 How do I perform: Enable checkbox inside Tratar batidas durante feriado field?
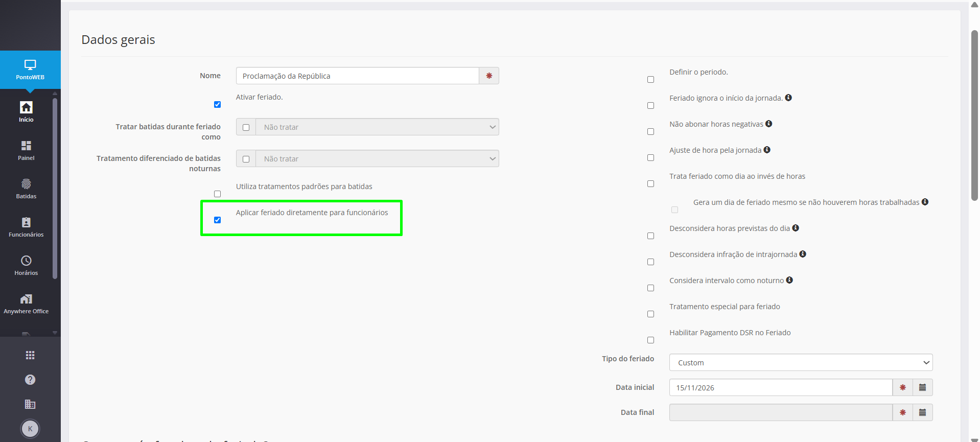click(246, 127)
